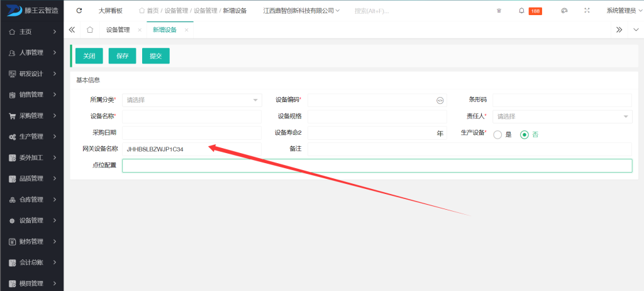Close the 新增设备 tab
The image size is (644, 291).
point(187,30)
